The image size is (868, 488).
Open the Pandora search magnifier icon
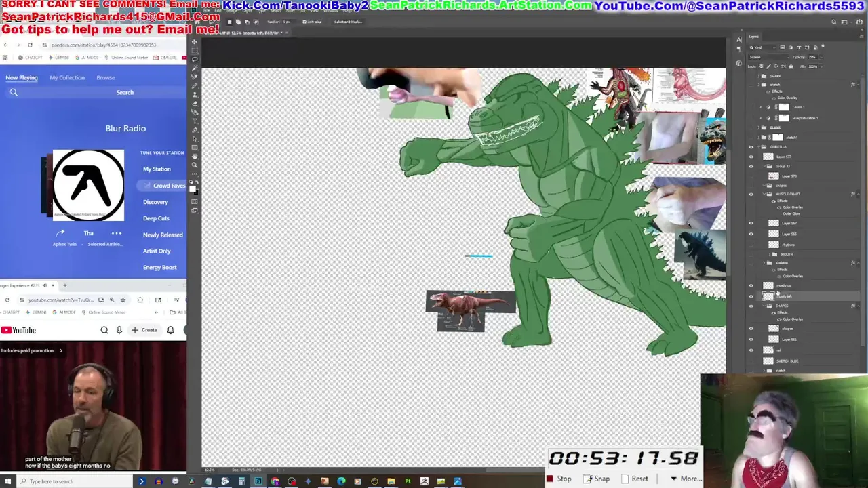tap(14, 92)
